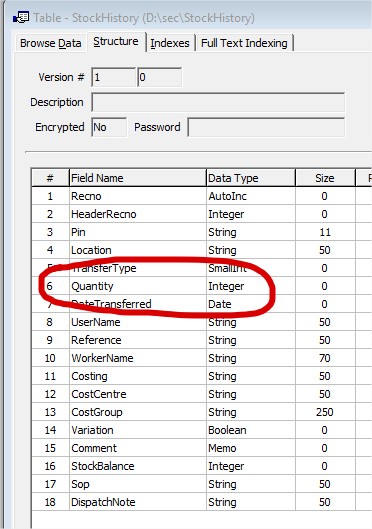Select the Costing field name

pyautogui.click(x=89, y=376)
